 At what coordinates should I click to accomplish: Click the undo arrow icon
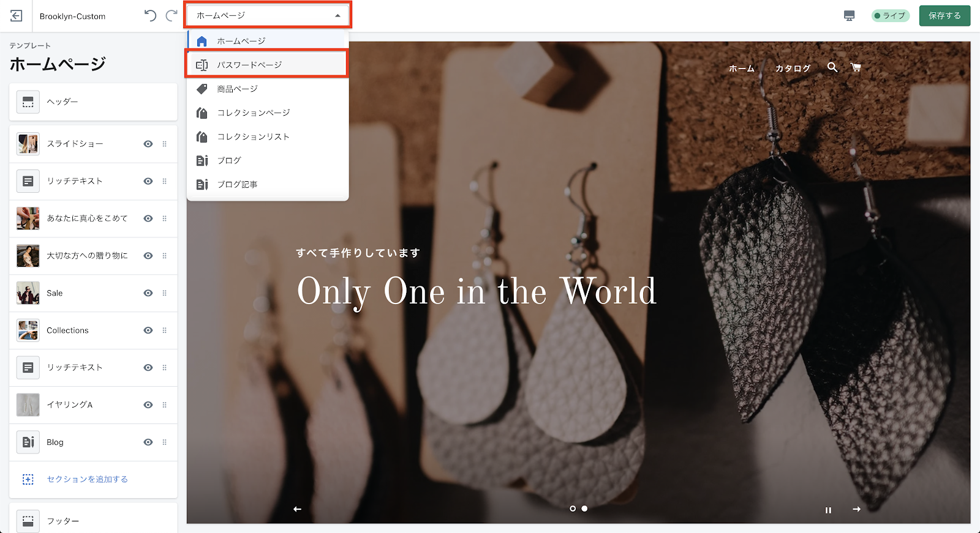(150, 16)
